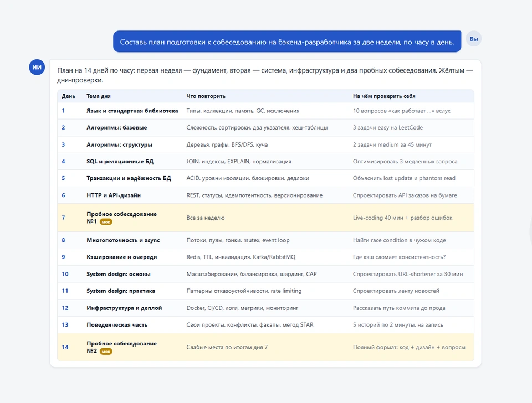Click Потоки, пулы, гонки, mutex text
Viewport: 532px width, 403px height.
point(238,240)
